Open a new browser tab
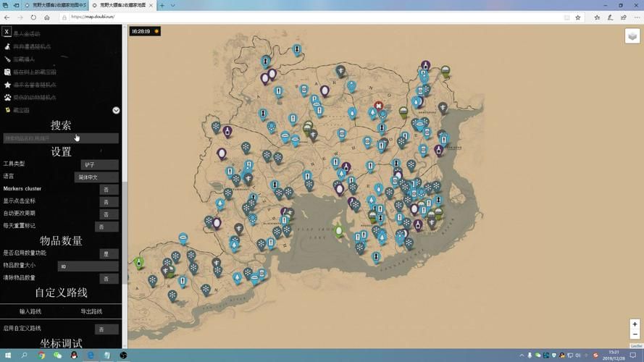 coord(162,5)
